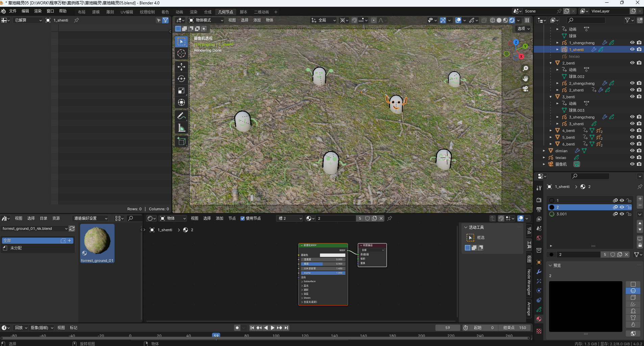Select the Move tool

tap(181, 67)
